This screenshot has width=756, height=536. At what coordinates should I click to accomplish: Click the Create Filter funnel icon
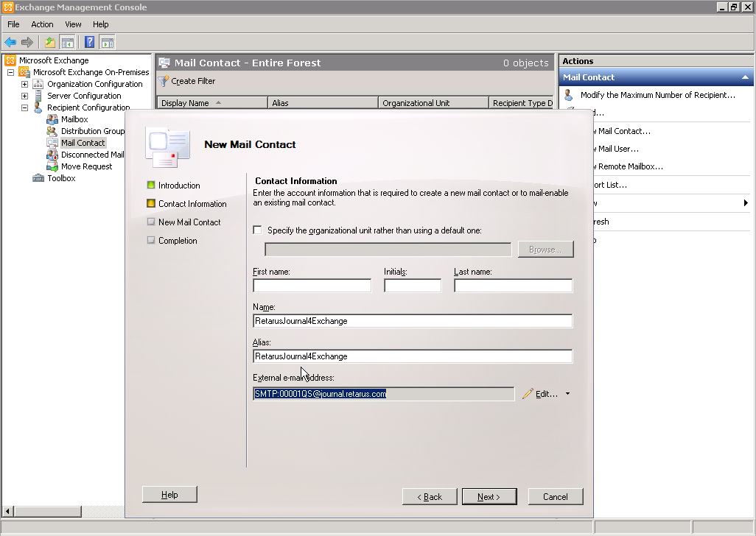click(x=164, y=81)
